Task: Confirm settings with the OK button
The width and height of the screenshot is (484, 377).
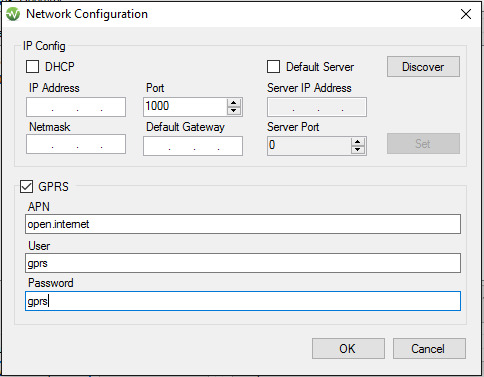Action: (x=348, y=349)
